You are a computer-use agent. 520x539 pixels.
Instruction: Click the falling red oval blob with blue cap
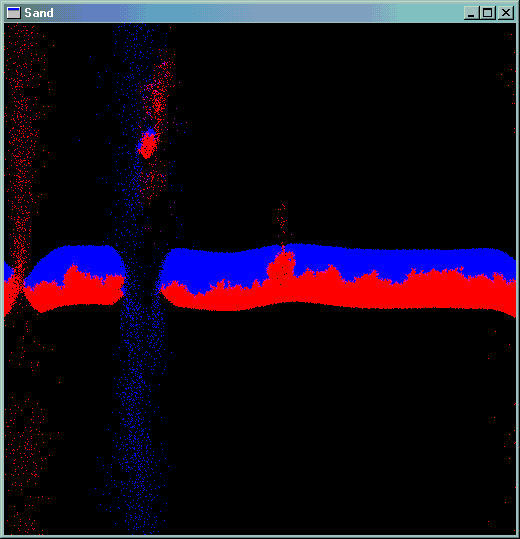point(148,144)
